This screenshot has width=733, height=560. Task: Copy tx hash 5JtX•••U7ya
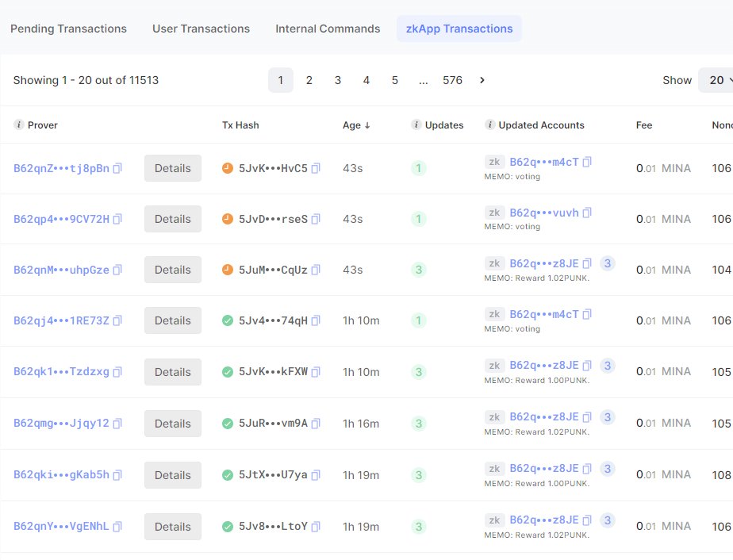coord(316,475)
